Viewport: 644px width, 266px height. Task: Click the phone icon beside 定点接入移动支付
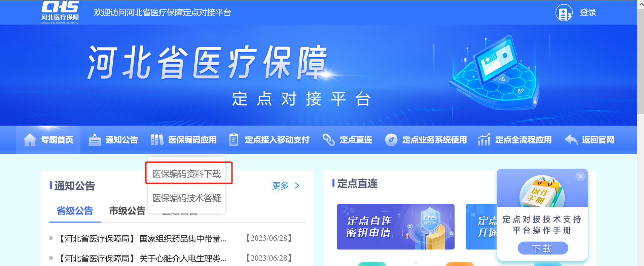click(x=234, y=140)
